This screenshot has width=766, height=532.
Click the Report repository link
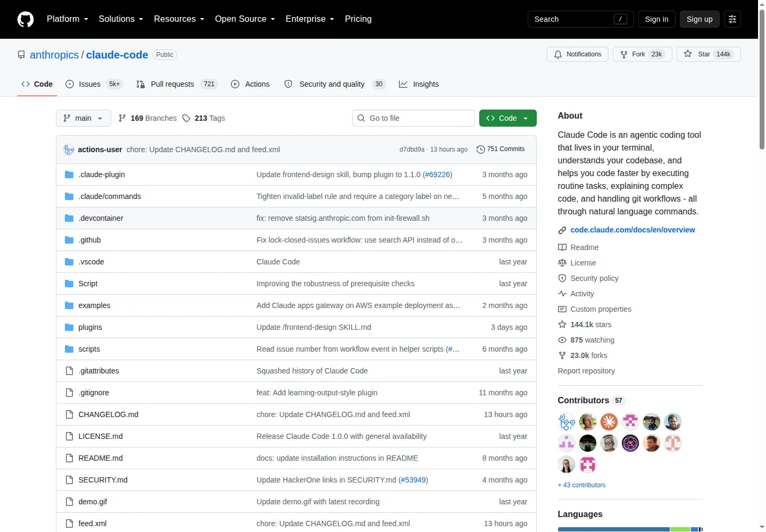click(x=586, y=371)
